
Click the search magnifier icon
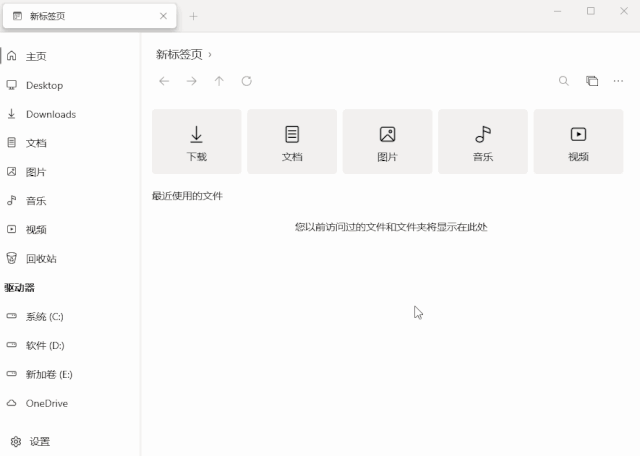pos(564,81)
